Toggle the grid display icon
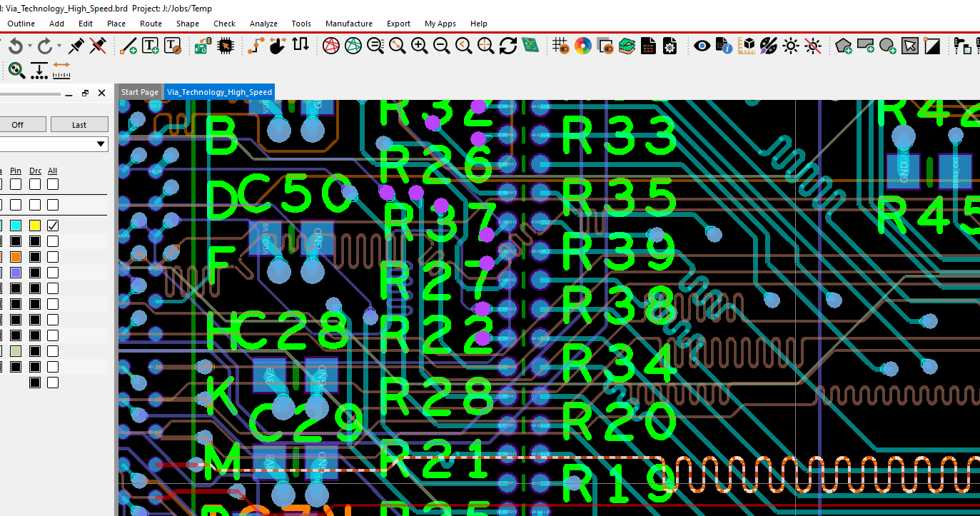 pyautogui.click(x=560, y=46)
